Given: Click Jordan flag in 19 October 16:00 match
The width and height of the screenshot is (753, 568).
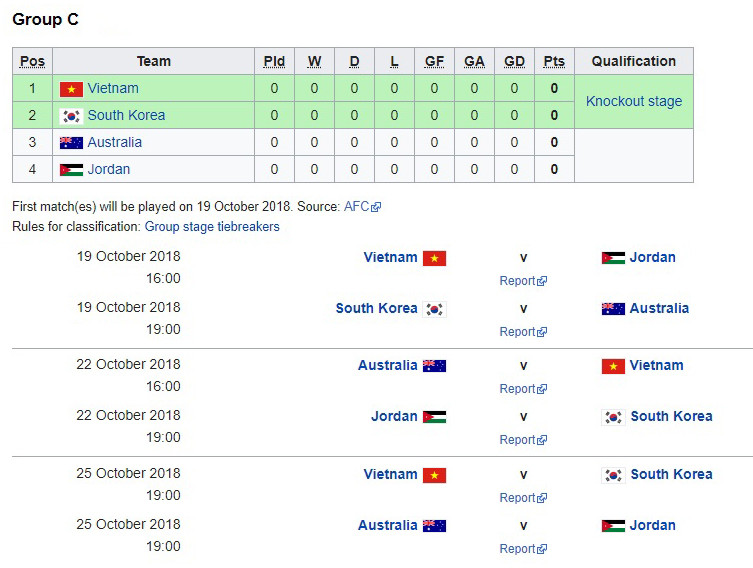Looking at the screenshot, I should (613, 258).
